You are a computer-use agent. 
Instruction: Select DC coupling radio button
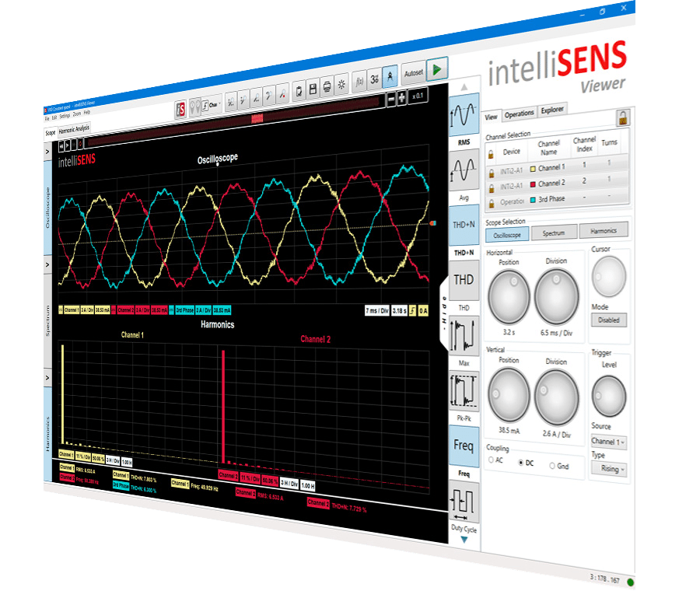pyautogui.click(x=520, y=463)
